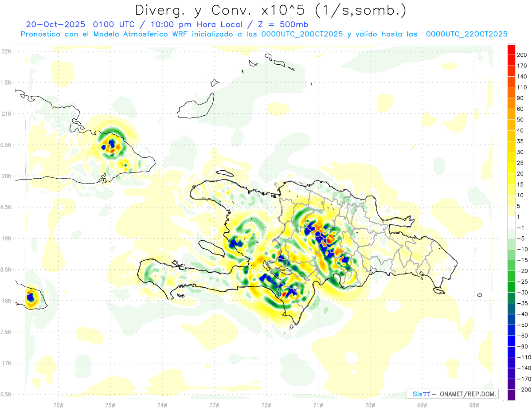This screenshot has height=411, width=532.
Task: Click the '17N' latitude label
Action: click(x=7, y=363)
